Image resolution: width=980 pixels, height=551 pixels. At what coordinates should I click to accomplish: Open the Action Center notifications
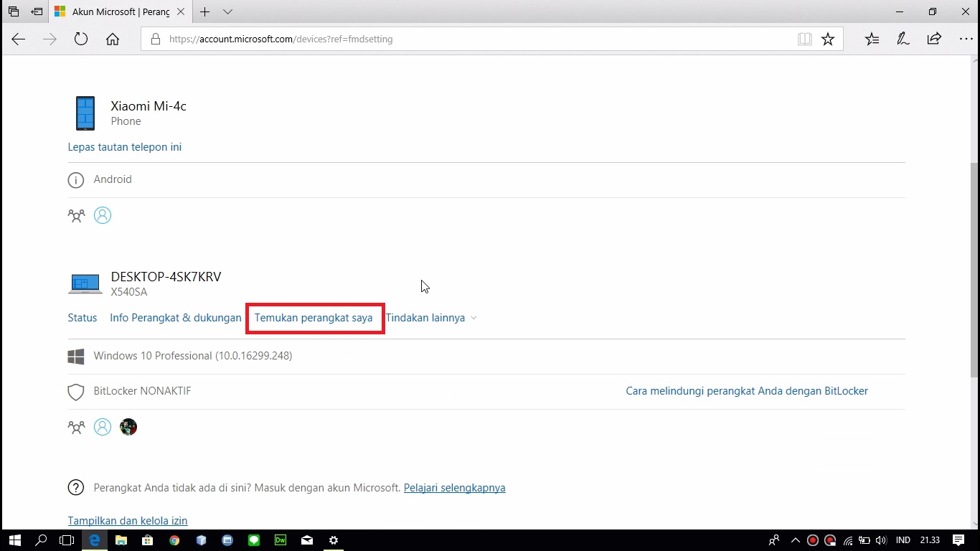tap(958, 540)
